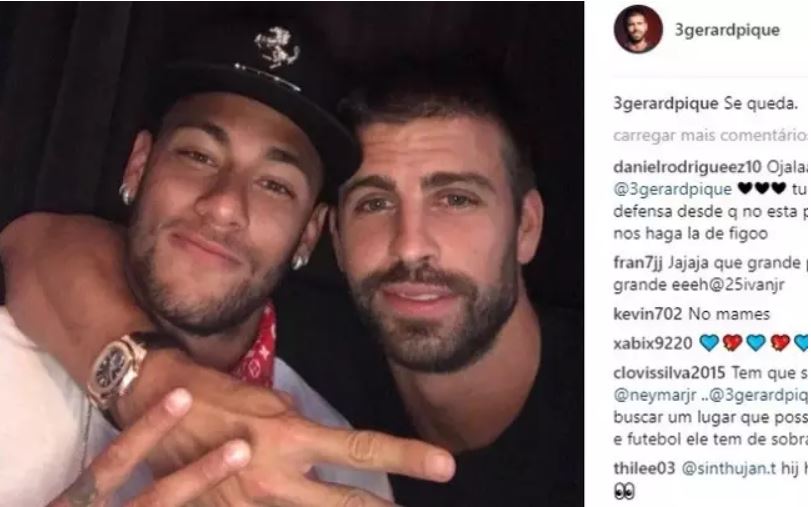Image resolution: width=811 pixels, height=507 pixels.
Task: Click the black hearts in danielrodrigueez10 comment
Action: click(x=762, y=188)
